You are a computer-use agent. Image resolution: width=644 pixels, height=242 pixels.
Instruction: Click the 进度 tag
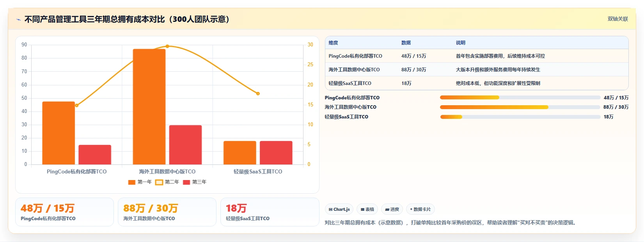pos(392,209)
